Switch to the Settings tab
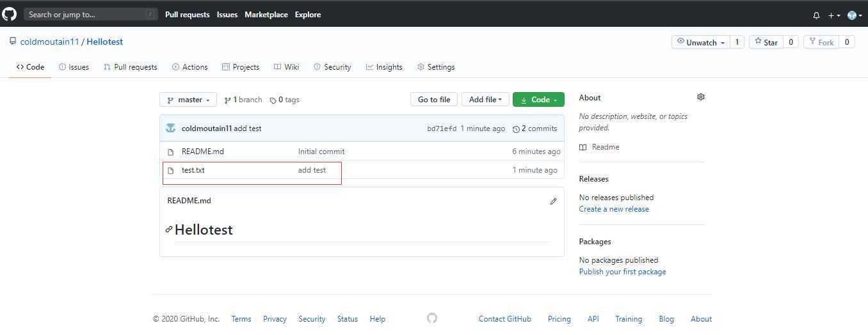 (435, 66)
